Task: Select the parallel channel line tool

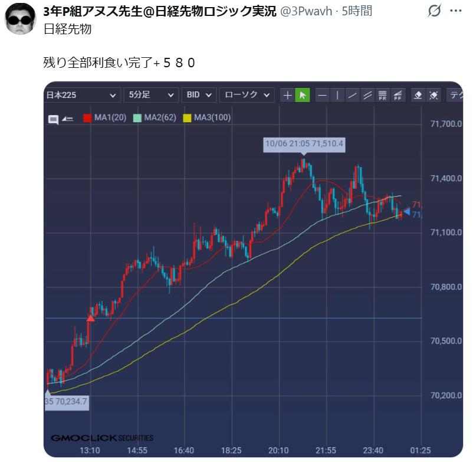Action: [x=367, y=96]
